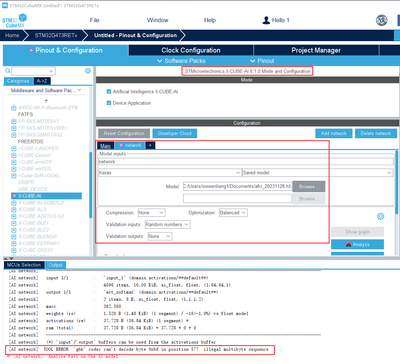Screen dimensions: 400x364
Task: Click the Show graph button
Action: 357,232
